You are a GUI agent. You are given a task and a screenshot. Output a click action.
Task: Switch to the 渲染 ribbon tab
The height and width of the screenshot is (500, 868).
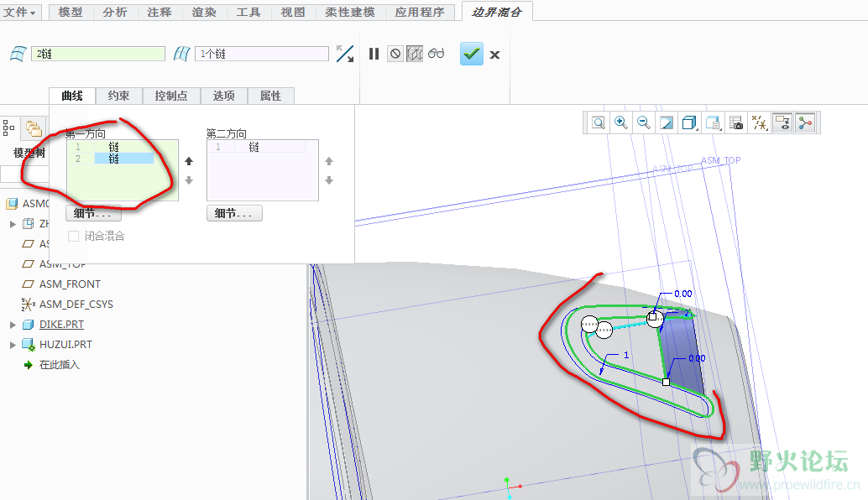(204, 13)
